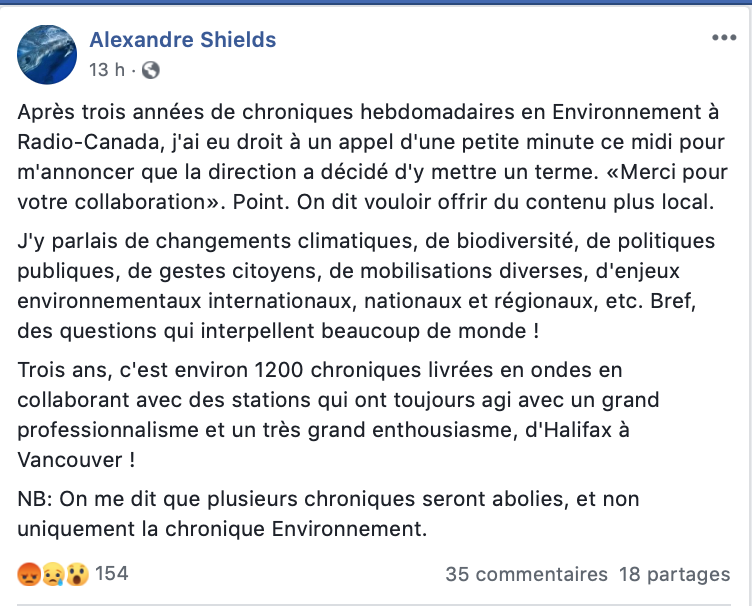Open Alexandre Shields' profile name link
This screenshot has height=606, width=752.
coord(182,40)
